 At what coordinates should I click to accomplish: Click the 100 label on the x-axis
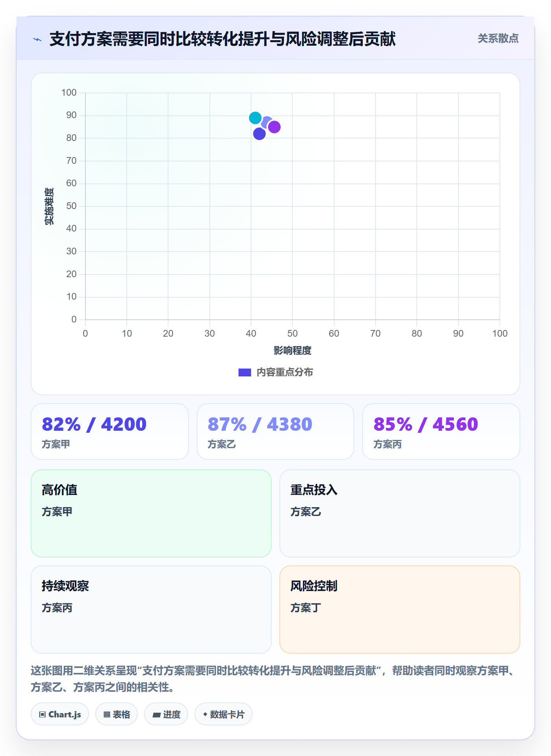pos(500,334)
